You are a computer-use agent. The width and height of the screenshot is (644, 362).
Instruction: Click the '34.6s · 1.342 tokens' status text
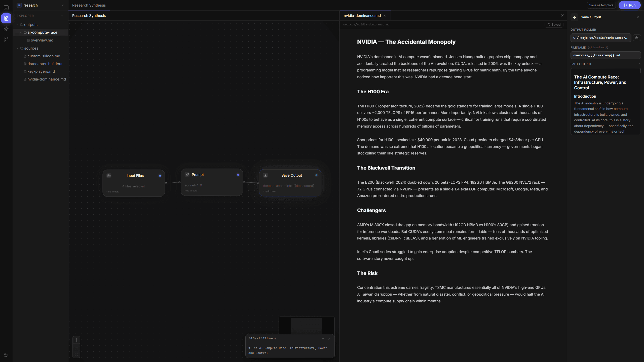tap(262, 338)
